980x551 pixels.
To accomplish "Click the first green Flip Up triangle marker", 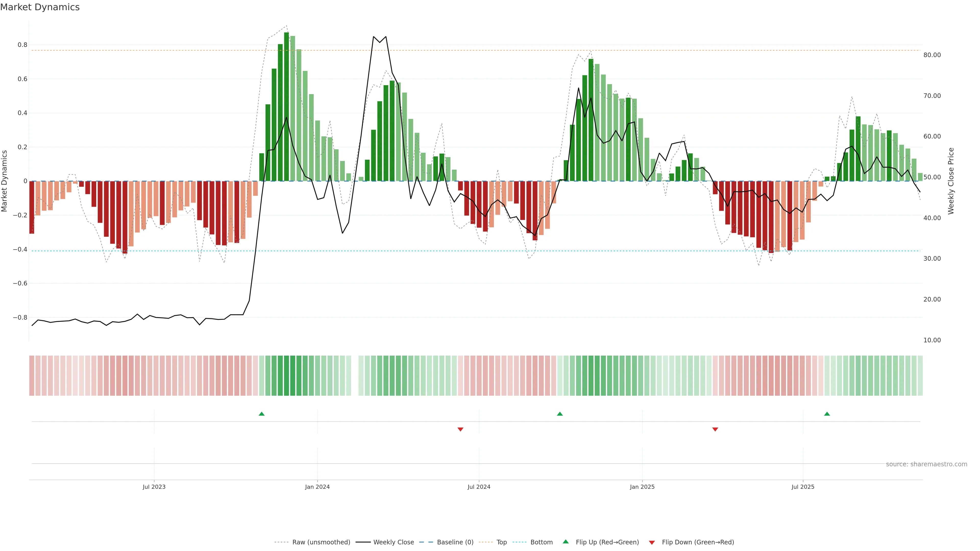I will coord(261,414).
